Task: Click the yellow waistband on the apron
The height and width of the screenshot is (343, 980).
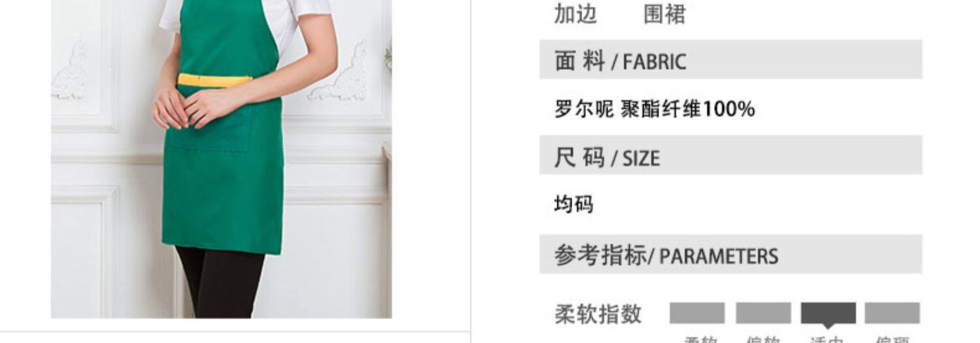Action: [215, 80]
